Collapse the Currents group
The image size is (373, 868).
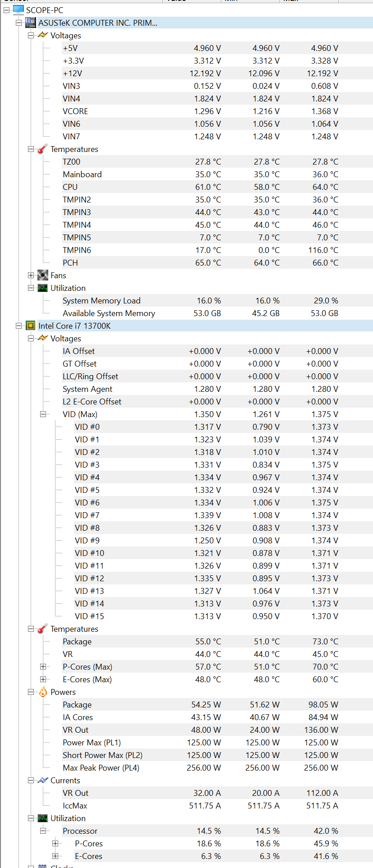[31, 780]
